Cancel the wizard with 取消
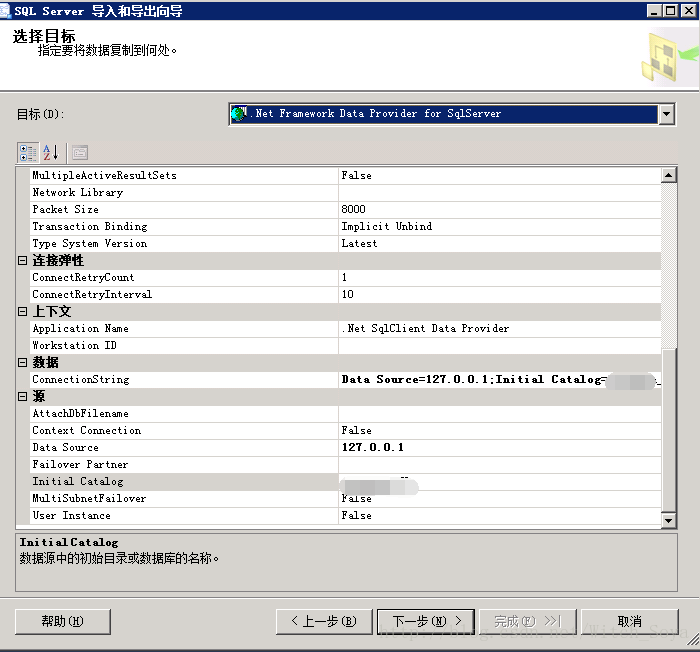 click(x=629, y=621)
